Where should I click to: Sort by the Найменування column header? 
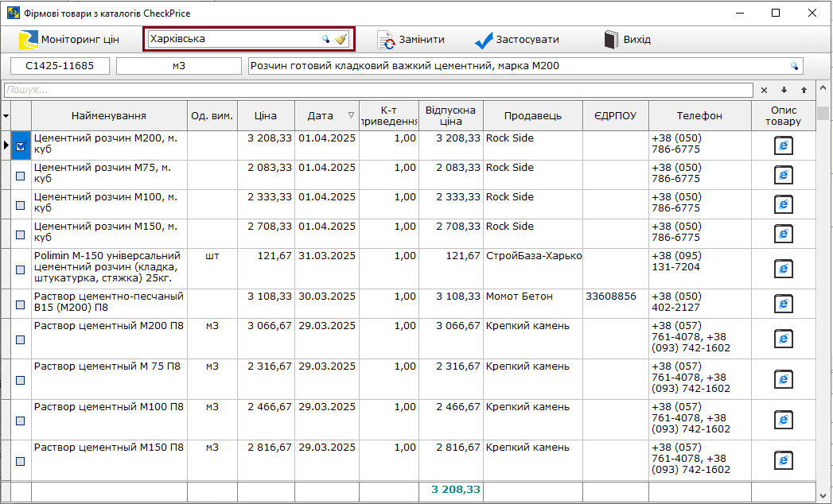coord(109,116)
